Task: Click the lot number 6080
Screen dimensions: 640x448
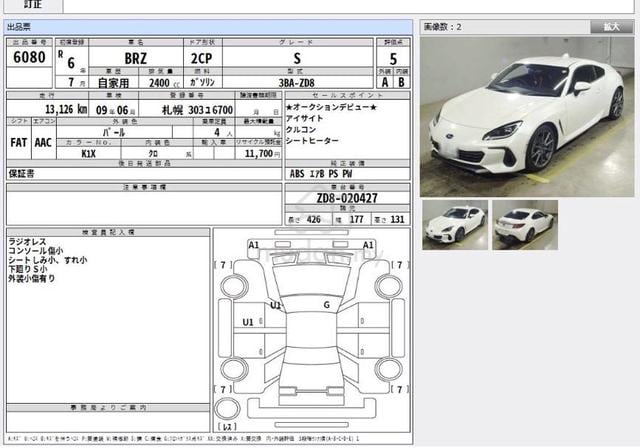Action: [x=29, y=58]
